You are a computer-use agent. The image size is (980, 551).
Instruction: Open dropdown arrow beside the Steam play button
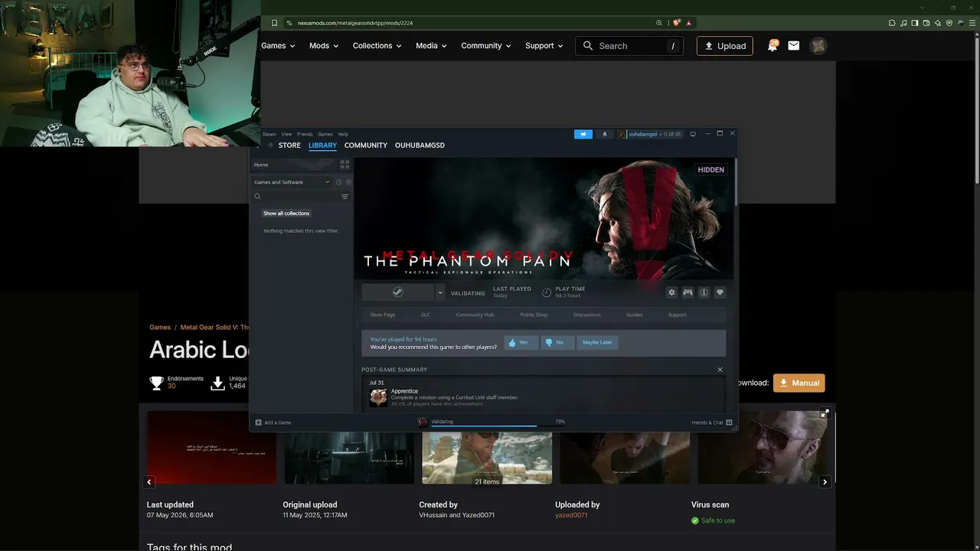coord(440,292)
